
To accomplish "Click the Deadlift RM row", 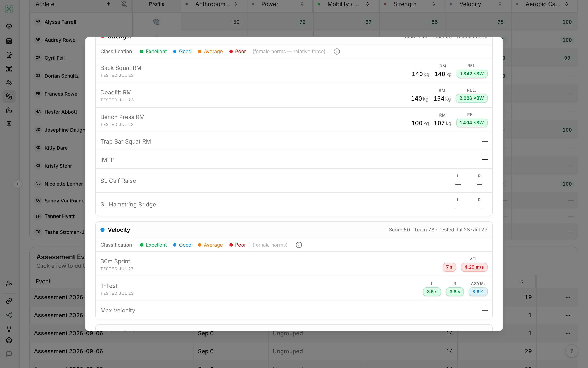I will pos(294,95).
